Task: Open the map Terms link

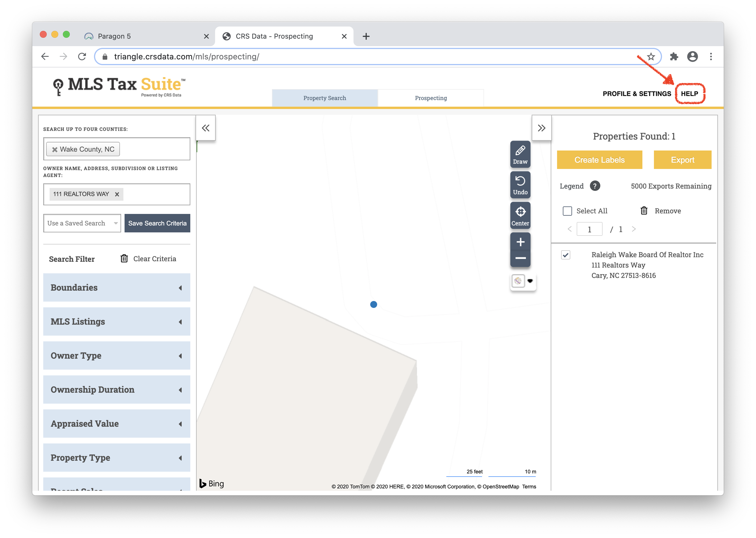Action: click(529, 486)
